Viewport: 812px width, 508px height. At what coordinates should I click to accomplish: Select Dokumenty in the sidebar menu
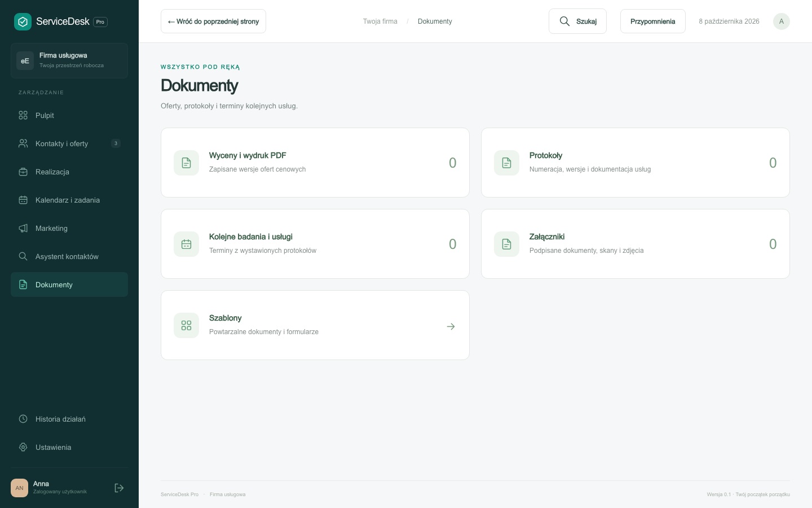[x=69, y=284]
